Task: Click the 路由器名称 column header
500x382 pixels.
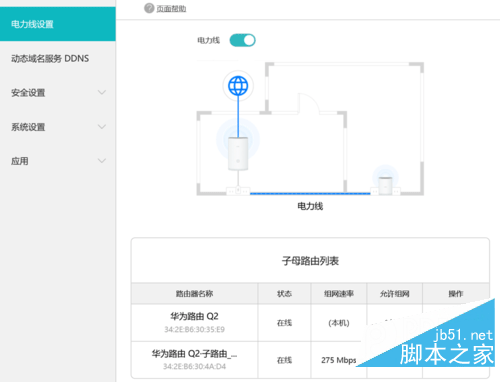Action: pos(194,294)
